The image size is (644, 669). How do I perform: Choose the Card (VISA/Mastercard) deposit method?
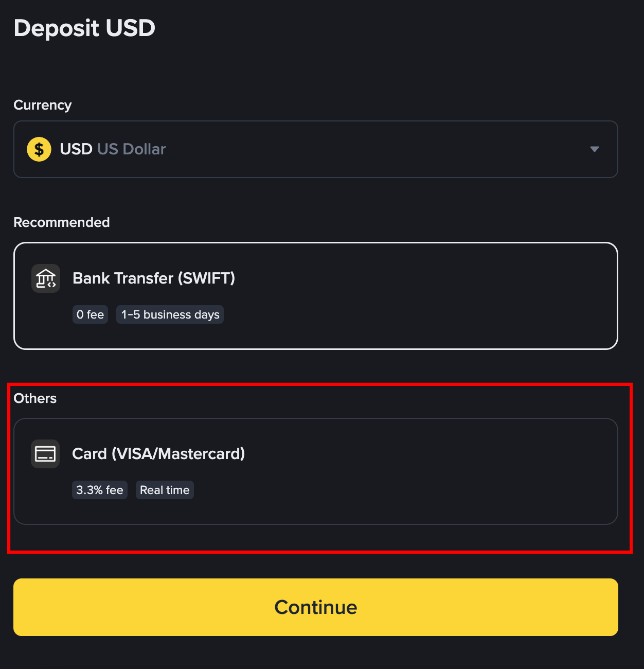click(316, 471)
